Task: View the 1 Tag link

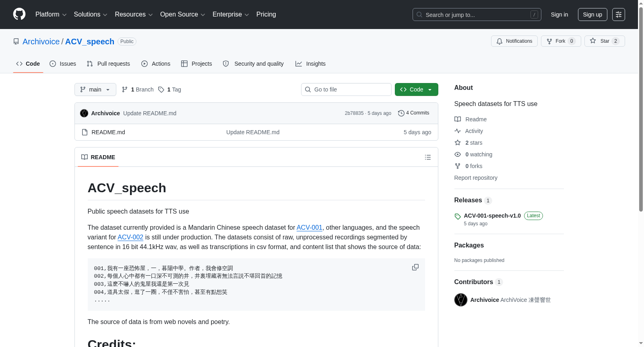Action: (169, 89)
